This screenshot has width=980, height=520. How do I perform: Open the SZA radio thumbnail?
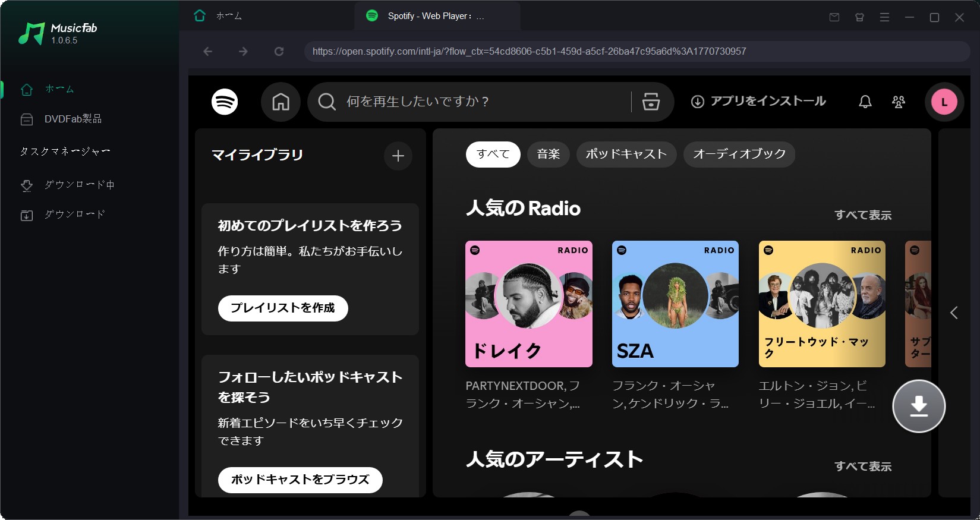point(676,304)
